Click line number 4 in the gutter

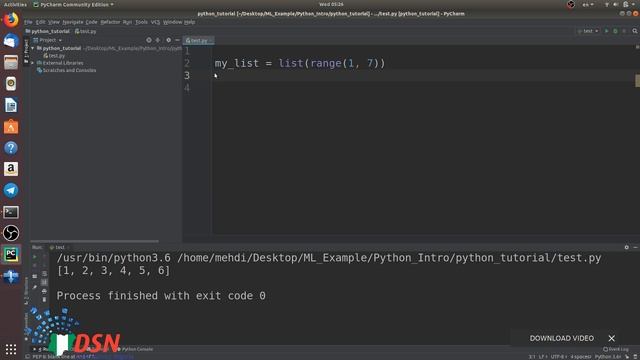(x=187, y=88)
